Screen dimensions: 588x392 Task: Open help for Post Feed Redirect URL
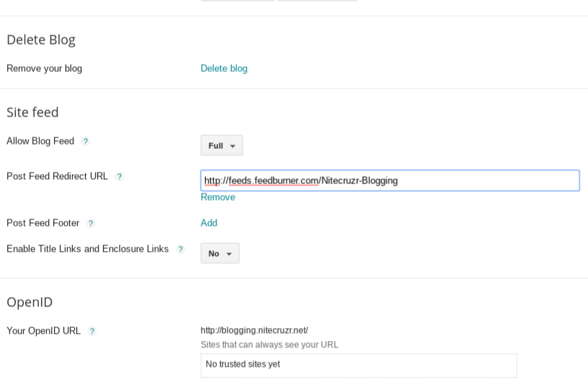(x=119, y=177)
